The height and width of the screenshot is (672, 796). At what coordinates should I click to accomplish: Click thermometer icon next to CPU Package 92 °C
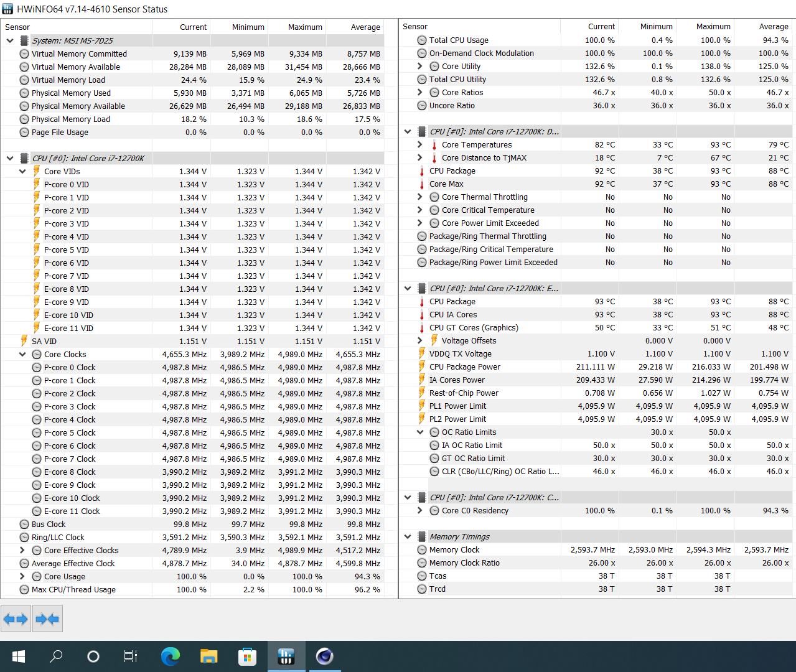(x=421, y=170)
